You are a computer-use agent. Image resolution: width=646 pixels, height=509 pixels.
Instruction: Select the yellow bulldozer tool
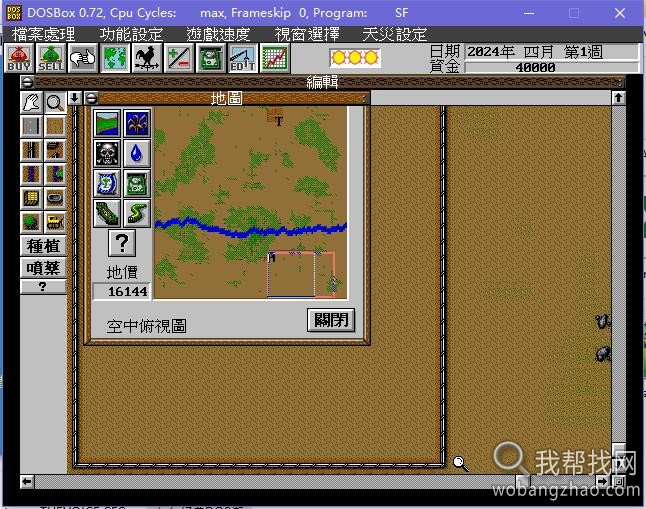coord(55,222)
